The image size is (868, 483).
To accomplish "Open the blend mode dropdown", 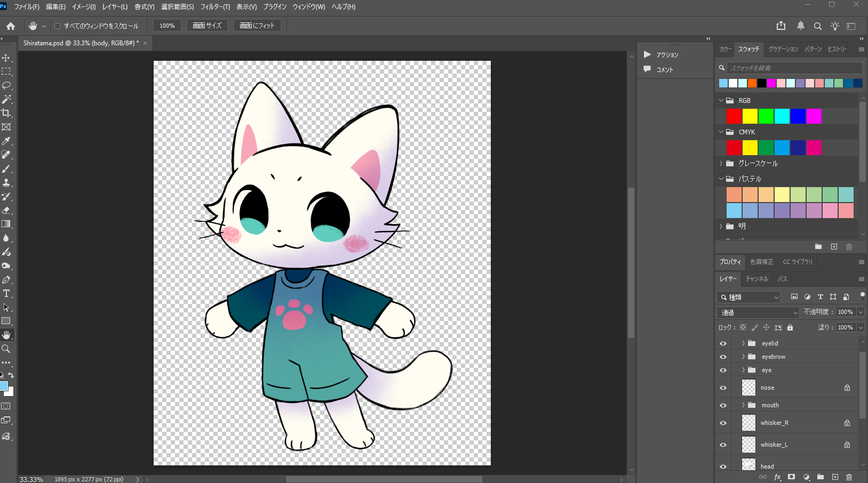I will click(x=758, y=312).
